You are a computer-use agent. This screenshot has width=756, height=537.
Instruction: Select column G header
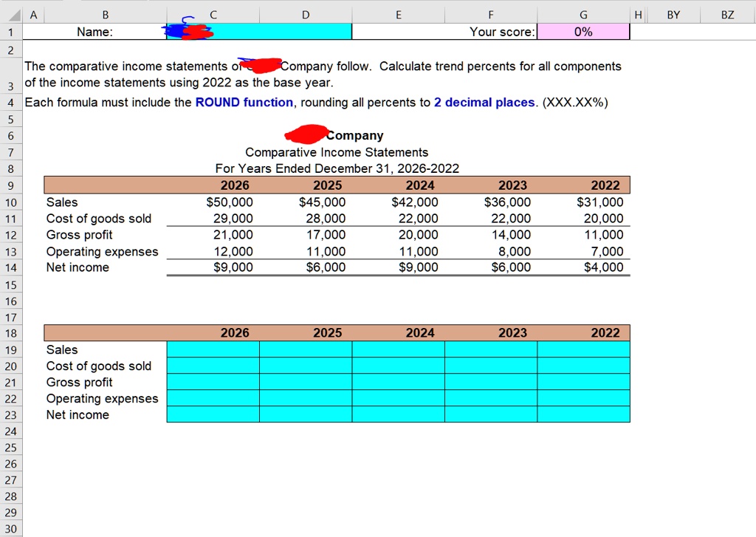click(583, 15)
